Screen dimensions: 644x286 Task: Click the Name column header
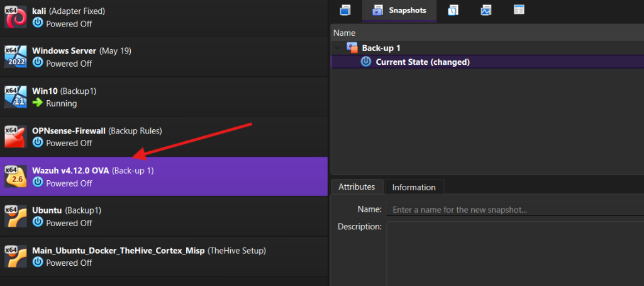(x=345, y=33)
